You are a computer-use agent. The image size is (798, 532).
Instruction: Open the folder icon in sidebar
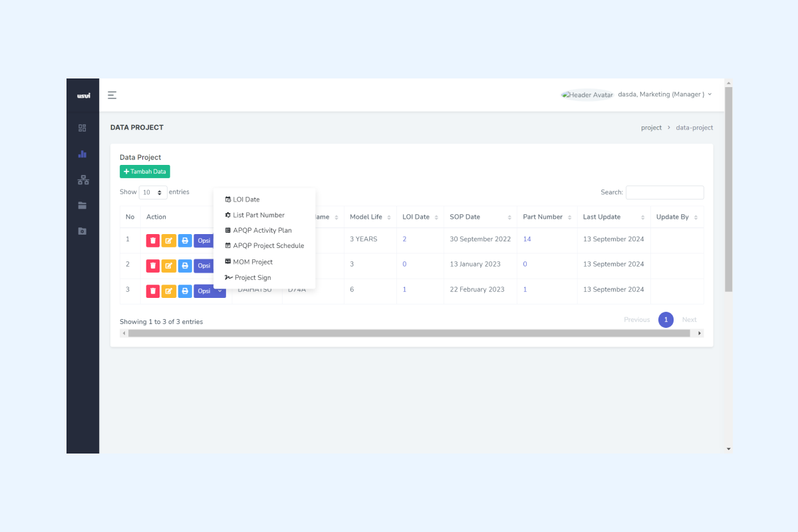click(82, 205)
